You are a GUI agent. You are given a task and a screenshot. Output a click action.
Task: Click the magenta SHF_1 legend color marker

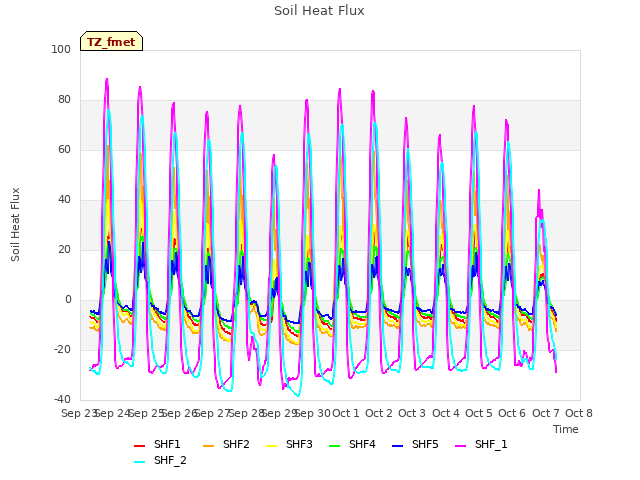[460, 446]
